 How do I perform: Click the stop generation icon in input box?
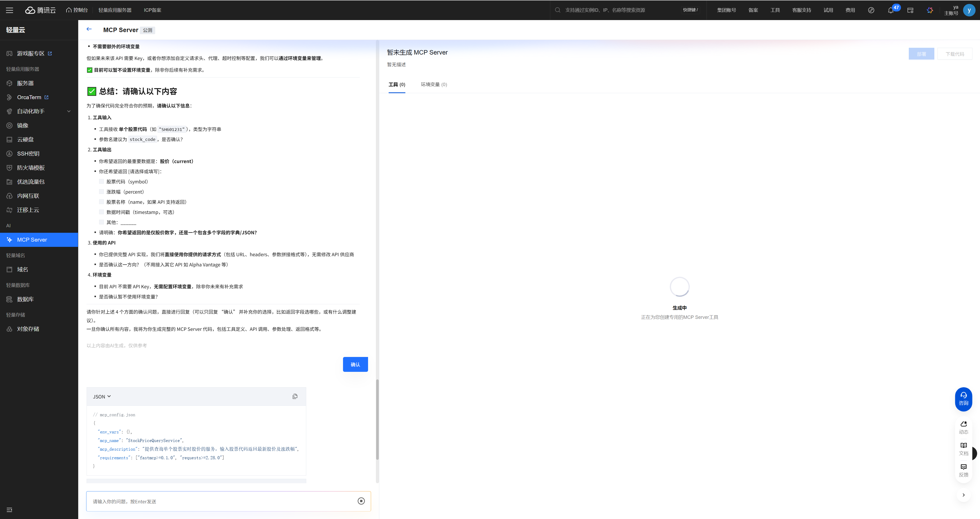361,501
